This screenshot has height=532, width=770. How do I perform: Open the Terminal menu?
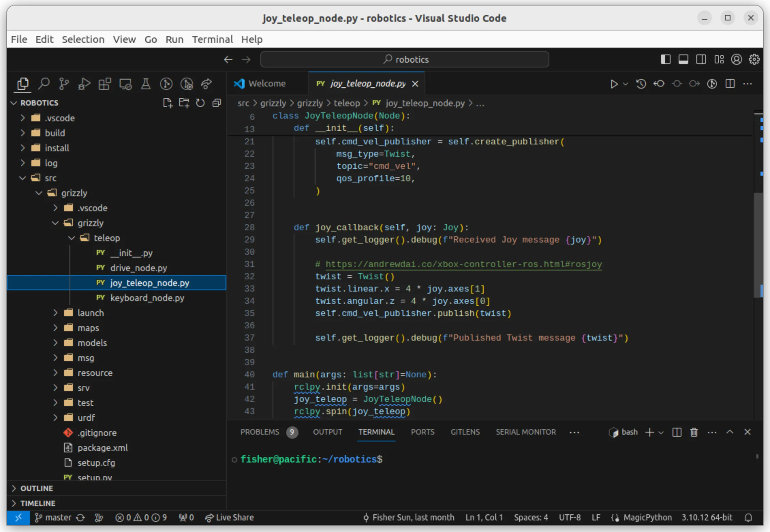click(212, 39)
